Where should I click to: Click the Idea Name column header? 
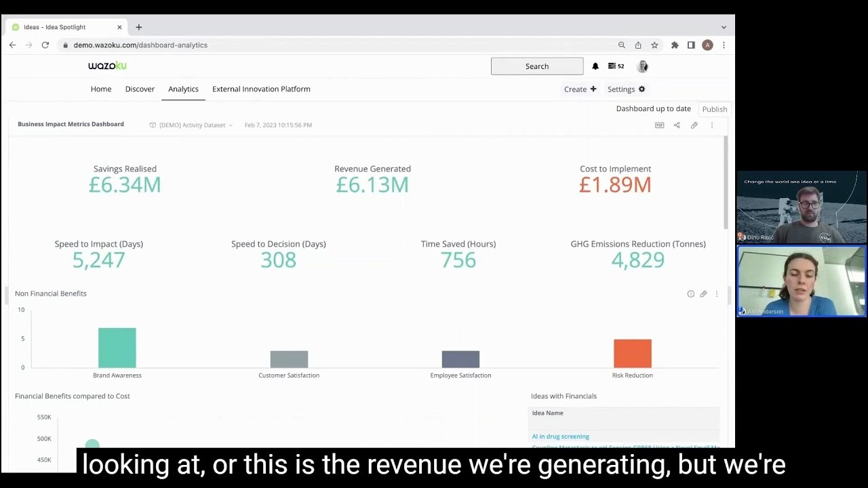point(547,413)
